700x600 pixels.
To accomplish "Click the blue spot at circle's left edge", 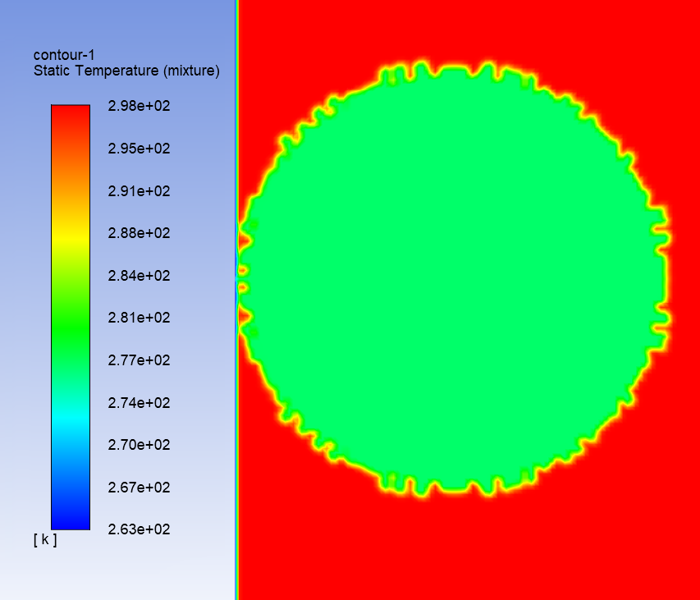I will [x=238, y=279].
